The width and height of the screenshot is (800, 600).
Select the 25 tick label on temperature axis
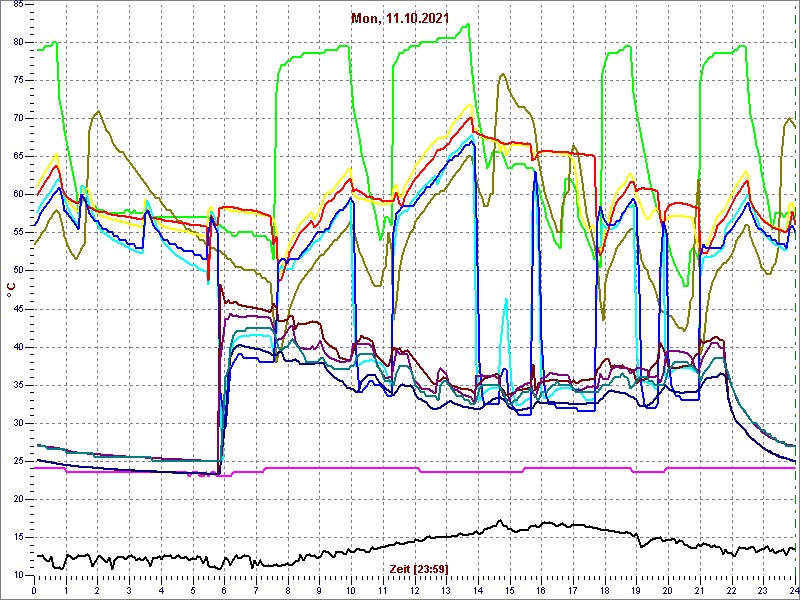[x=17, y=461]
